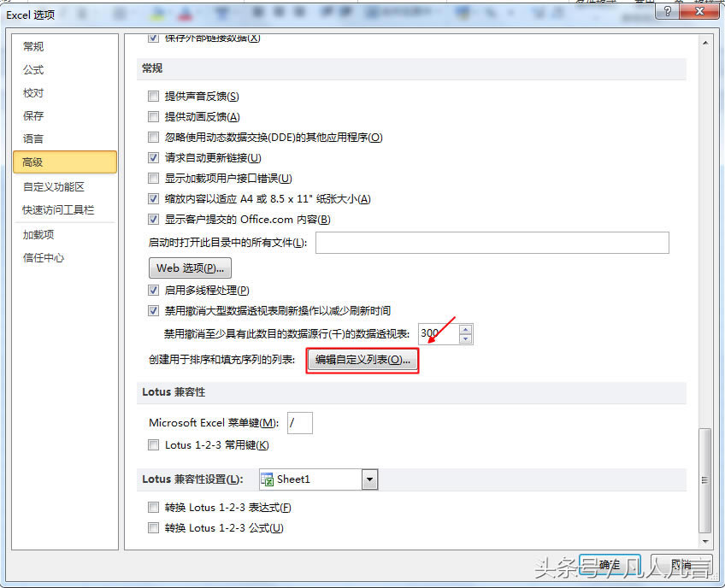Uncheck 显示客户提交的 Office.com 内容
The height and width of the screenshot is (588, 725).
[x=153, y=219]
